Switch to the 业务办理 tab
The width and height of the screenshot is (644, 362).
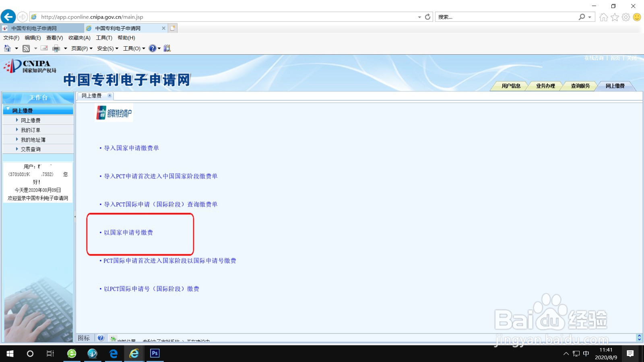[545, 86]
